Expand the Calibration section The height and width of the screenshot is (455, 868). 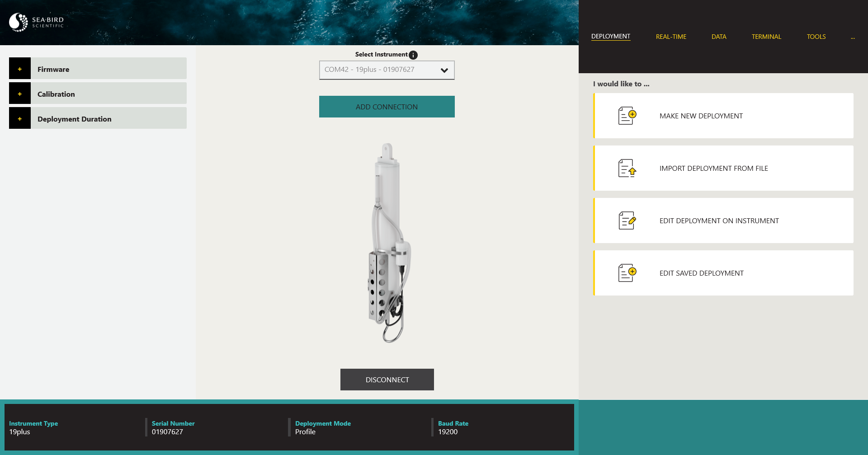coord(20,94)
